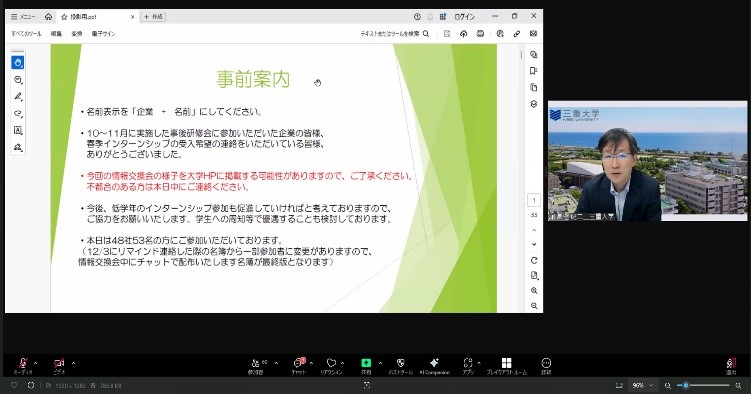Favorite image heart icon in viewer status bar

point(14,385)
